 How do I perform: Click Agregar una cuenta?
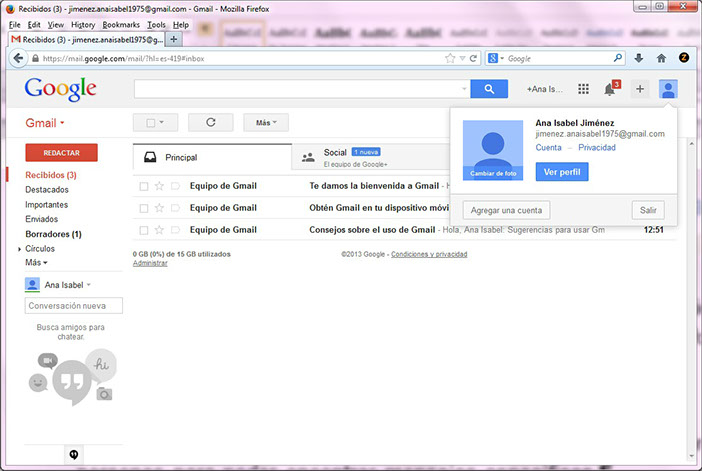(506, 210)
